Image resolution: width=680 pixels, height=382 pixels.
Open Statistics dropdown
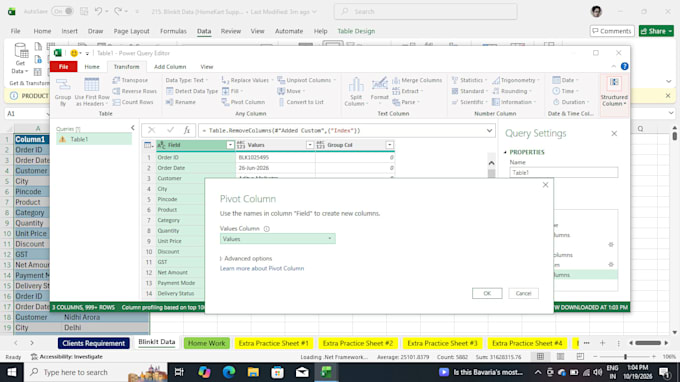coord(469,80)
